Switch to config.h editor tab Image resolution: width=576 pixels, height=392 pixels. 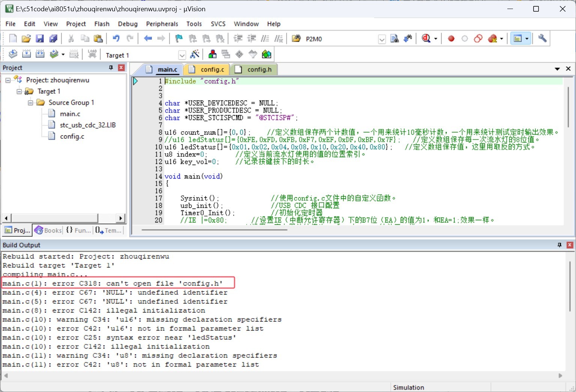[x=255, y=69]
